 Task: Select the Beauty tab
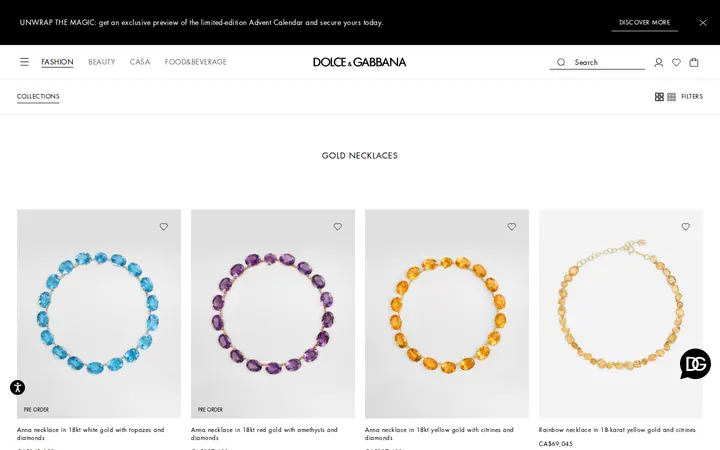tap(102, 62)
